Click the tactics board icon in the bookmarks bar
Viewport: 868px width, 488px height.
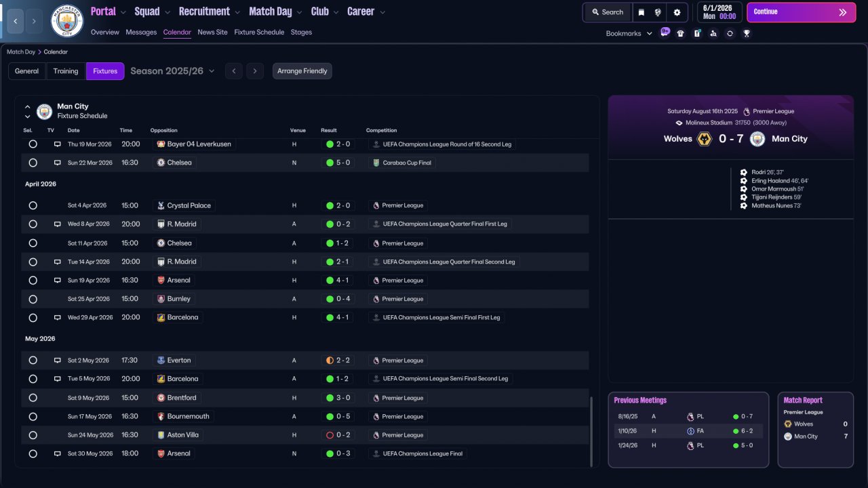(697, 33)
